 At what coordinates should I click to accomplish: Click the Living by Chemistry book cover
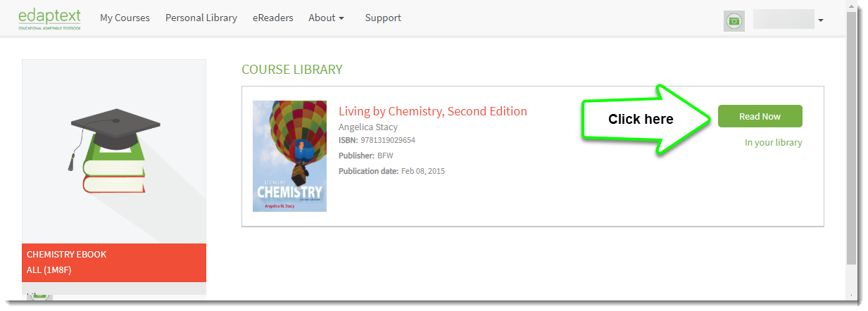coord(289,156)
